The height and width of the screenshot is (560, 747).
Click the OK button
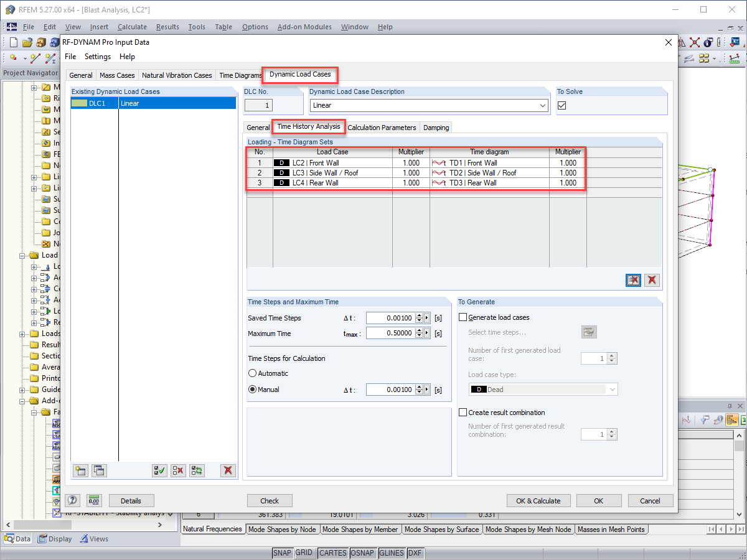tap(598, 501)
